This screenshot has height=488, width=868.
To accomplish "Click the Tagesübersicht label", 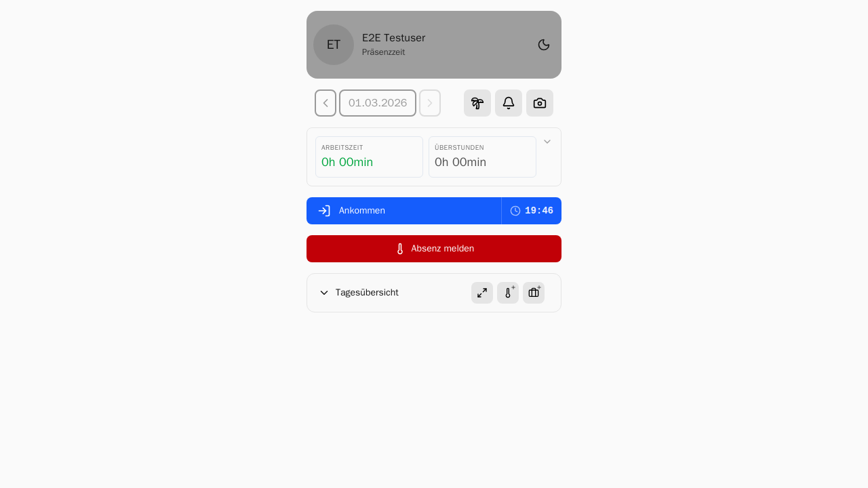I will click(367, 293).
